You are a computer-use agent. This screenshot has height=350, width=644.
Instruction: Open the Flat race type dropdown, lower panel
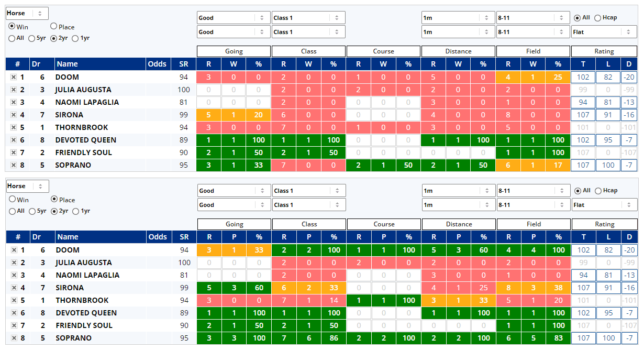point(604,205)
